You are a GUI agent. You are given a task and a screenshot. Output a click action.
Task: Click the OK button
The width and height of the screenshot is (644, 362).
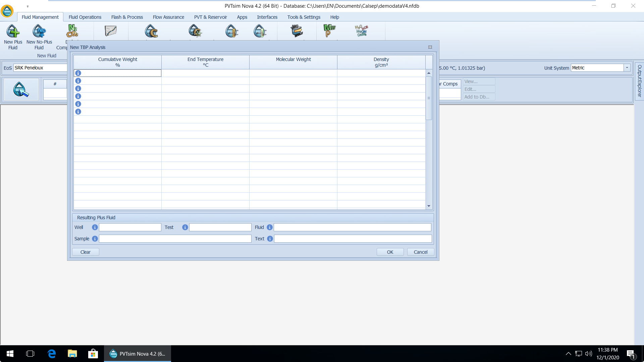pyautogui.click(x=390, y=252)
